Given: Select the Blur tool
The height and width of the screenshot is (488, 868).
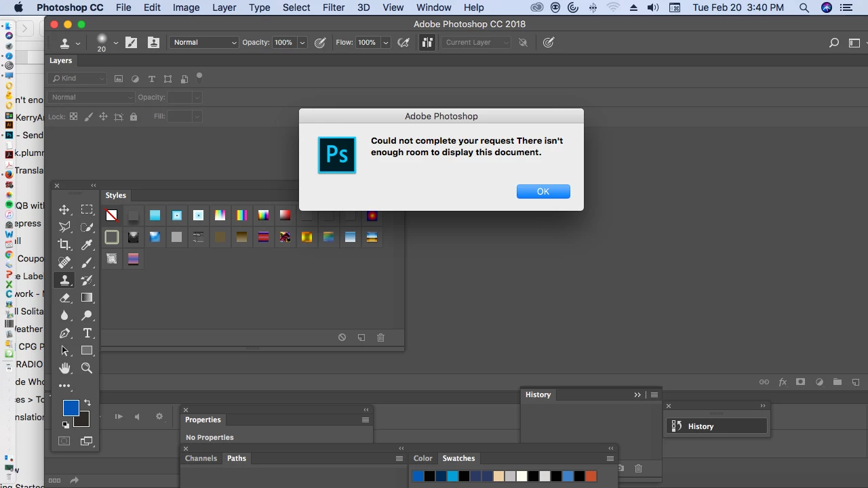Looking at the screenshot, I should click(64, 316).
